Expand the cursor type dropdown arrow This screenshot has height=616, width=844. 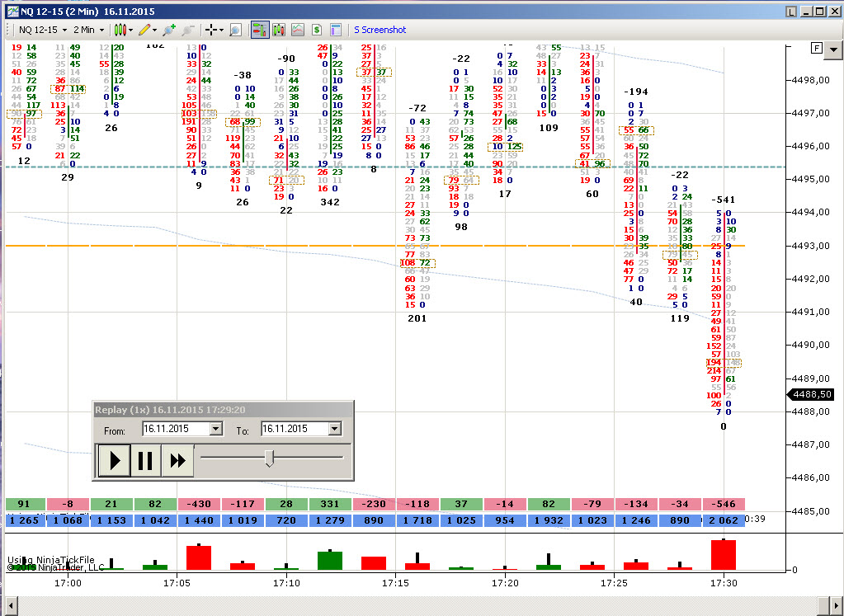tap(221, 31)
